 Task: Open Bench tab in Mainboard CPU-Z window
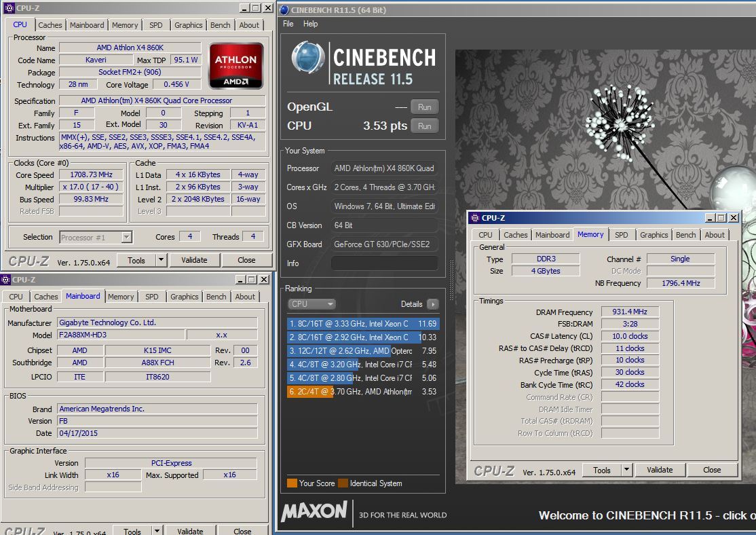[x=216, y=297]
